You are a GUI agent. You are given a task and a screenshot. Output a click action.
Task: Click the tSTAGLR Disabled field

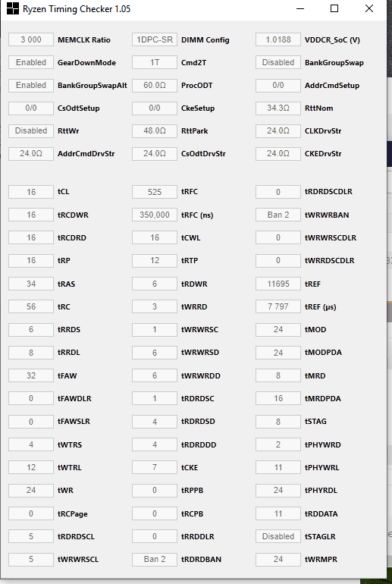coord(278,536)
